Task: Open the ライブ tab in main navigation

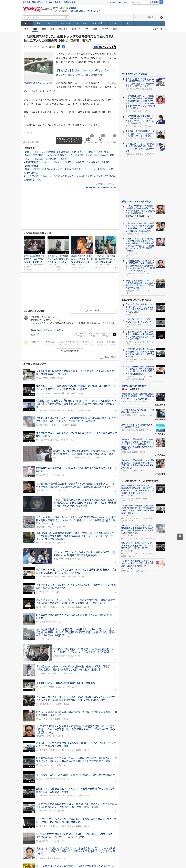Action: click(x=49, y=23)
